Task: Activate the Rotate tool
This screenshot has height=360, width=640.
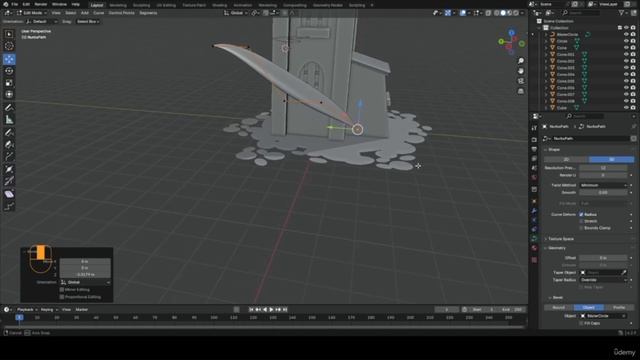Action: (9, 71)
